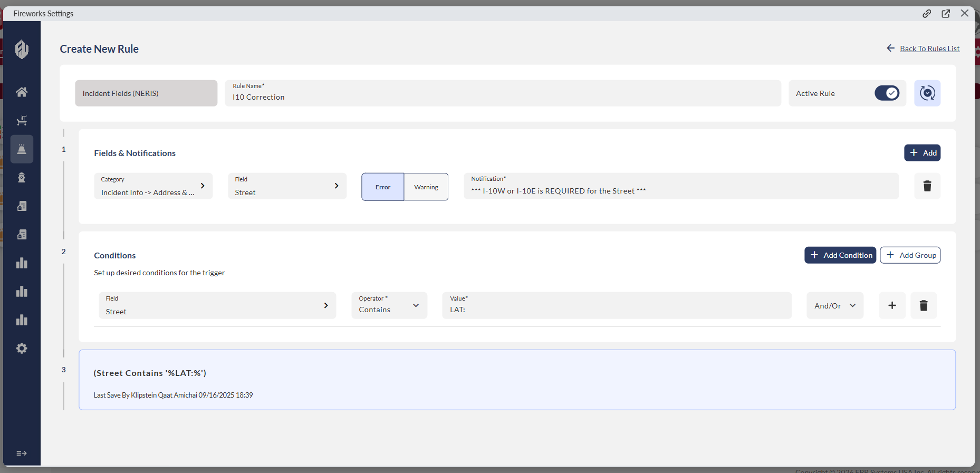Click the refresh validation icon near Active Rule
Screen dimensions: 980x473
tap(927, 93)
